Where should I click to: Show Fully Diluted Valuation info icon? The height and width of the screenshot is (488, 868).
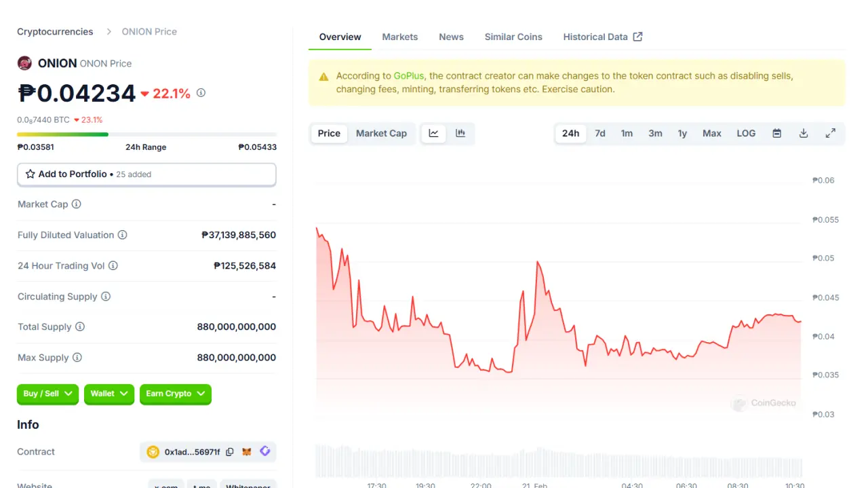click(x=122, y=235)
